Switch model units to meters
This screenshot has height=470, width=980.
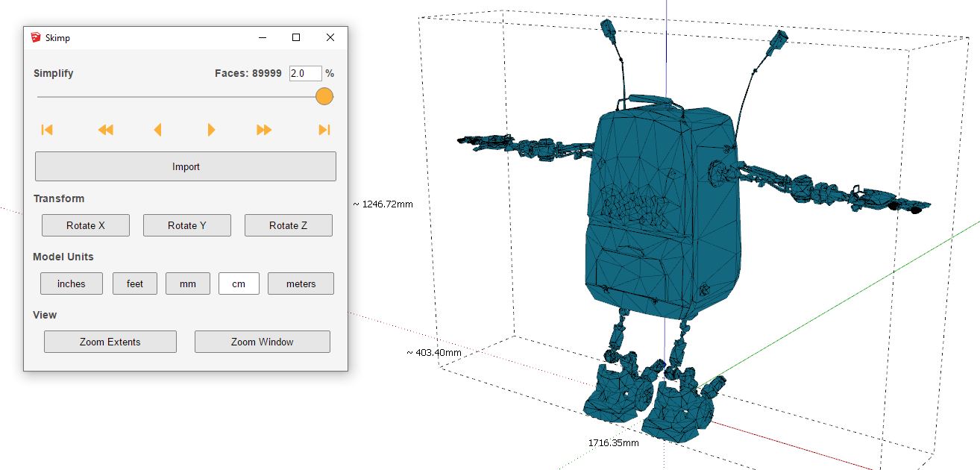pyautogui.click(x=301, y=283)
